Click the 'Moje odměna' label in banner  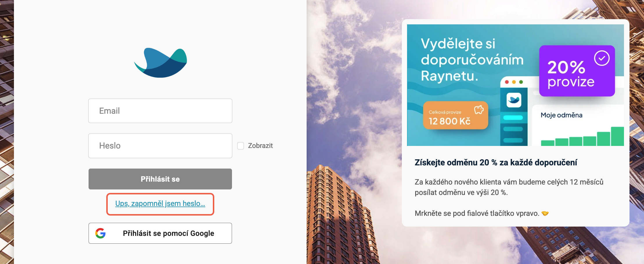(x=562, y=115)
